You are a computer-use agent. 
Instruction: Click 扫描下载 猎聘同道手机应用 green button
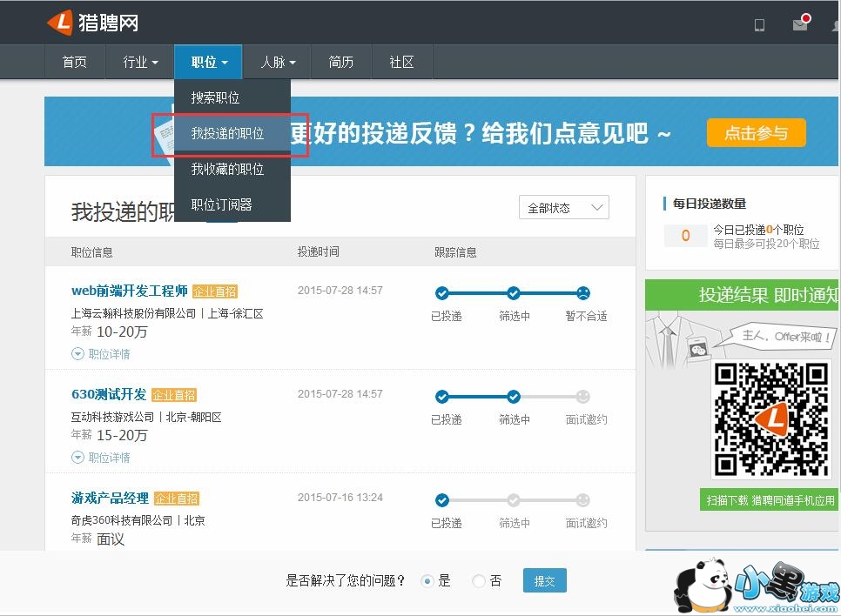pyautogui.click(x=770, y=500)
